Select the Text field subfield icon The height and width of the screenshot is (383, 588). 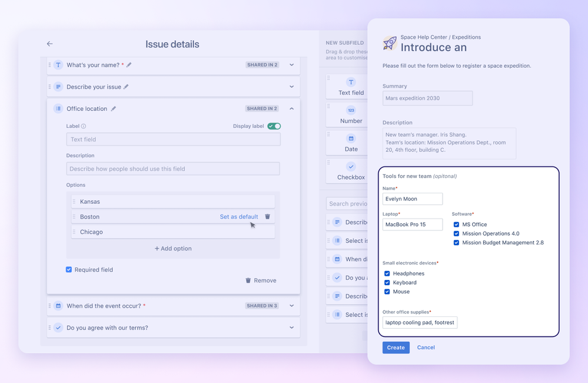[351, 82]
